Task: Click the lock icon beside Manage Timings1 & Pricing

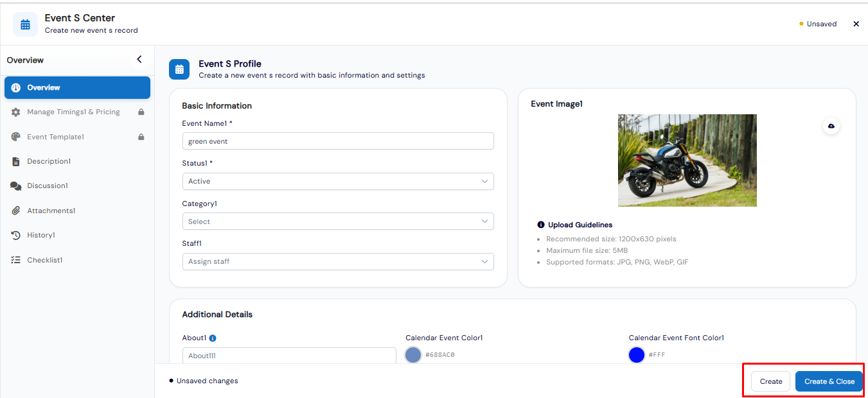Action: tap(141, 112)
